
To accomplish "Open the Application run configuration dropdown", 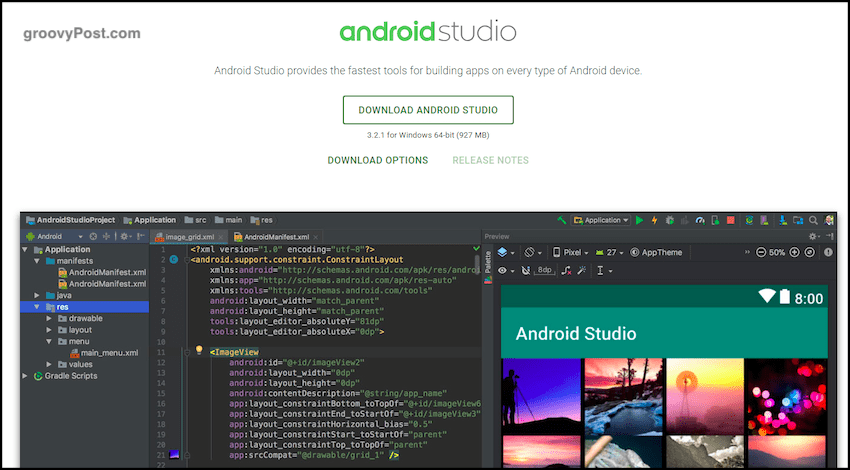I will click(601, 220).
